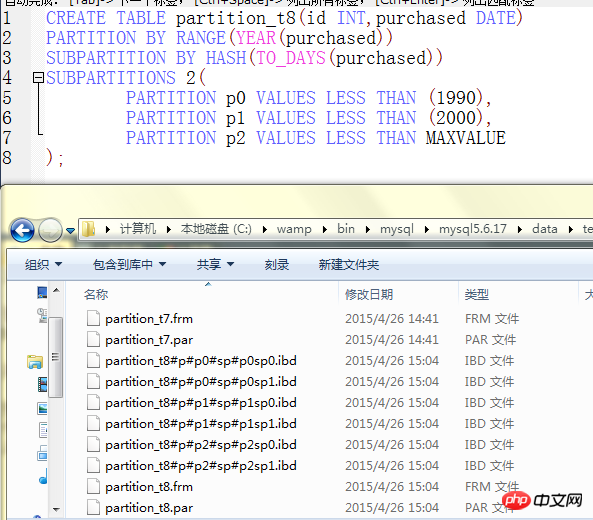Click the greyed Forward navigation arrow
The image size is (593, 520).
(51, 230)
